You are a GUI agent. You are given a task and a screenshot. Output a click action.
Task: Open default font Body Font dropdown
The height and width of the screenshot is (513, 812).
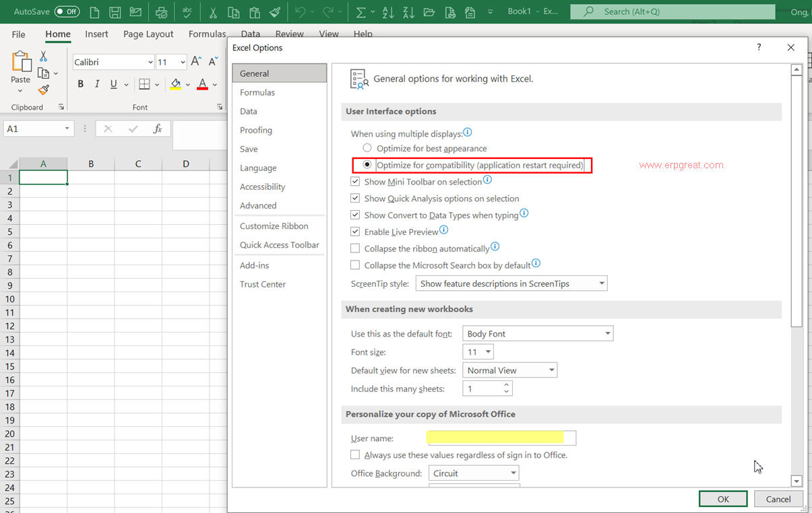point(538,333)
